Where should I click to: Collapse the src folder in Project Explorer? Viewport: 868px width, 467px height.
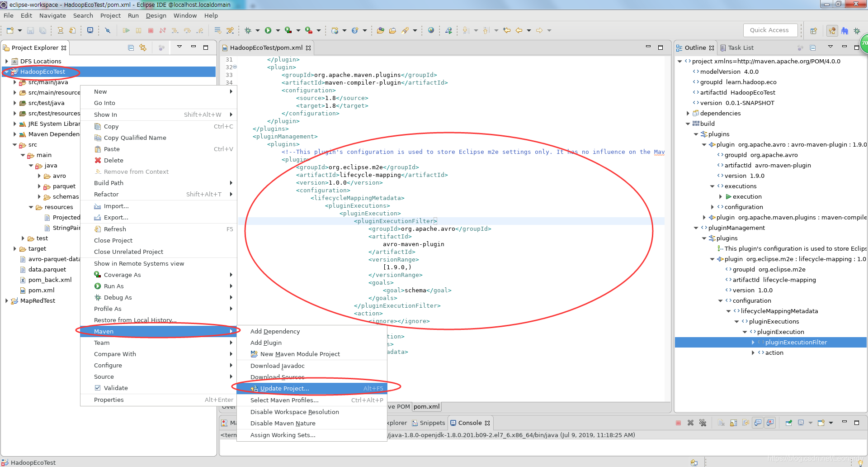click(x=14, y=145)
